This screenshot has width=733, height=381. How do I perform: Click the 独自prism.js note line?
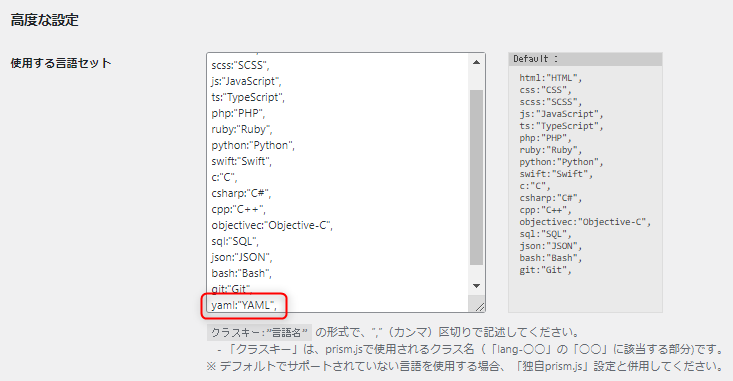coord(465,366)
